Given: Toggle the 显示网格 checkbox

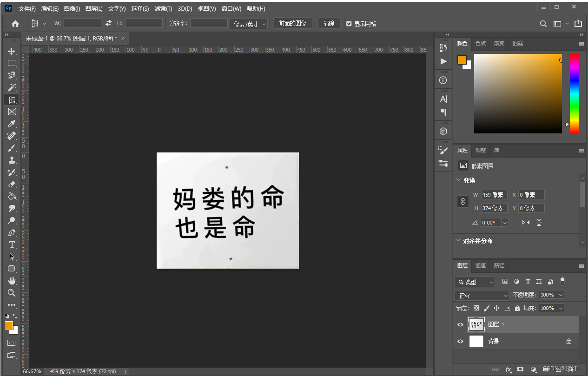Looking at the screenshot, I should pyautogui.click(x=349, y=24).
